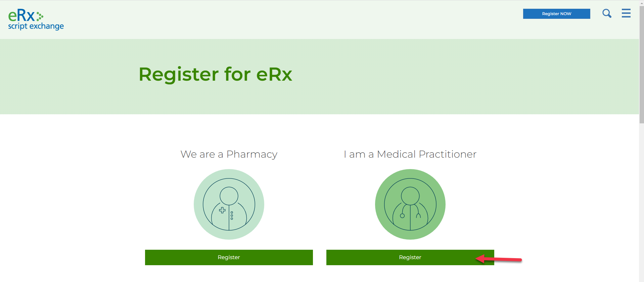Click the scrollbar up arrow
644x282 pixels.
(641, 3)
